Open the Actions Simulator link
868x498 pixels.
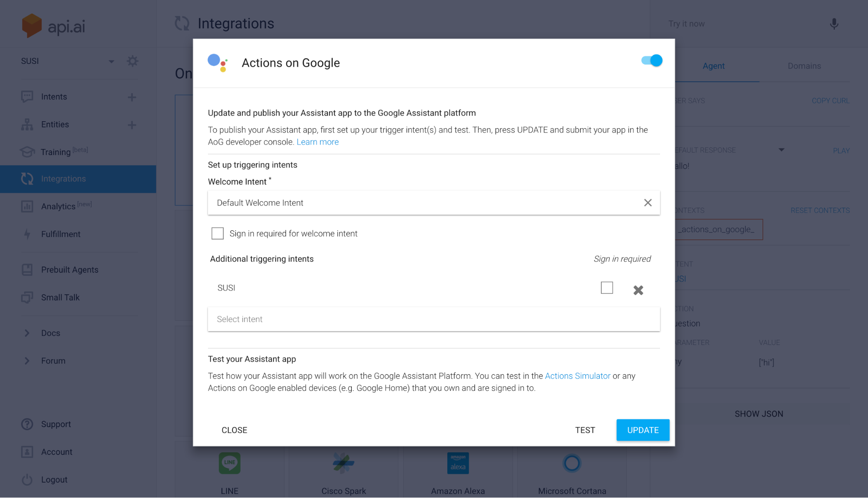577,376
